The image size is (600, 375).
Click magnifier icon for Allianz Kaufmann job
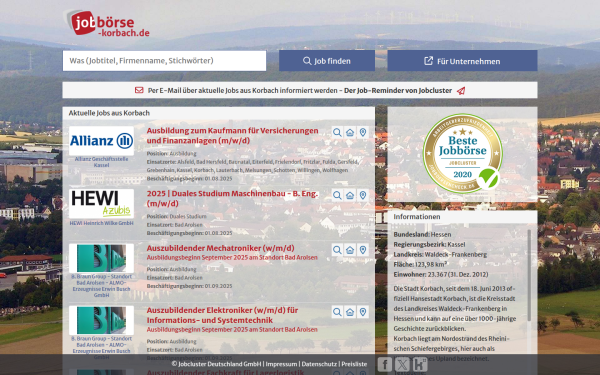[337, 132]
